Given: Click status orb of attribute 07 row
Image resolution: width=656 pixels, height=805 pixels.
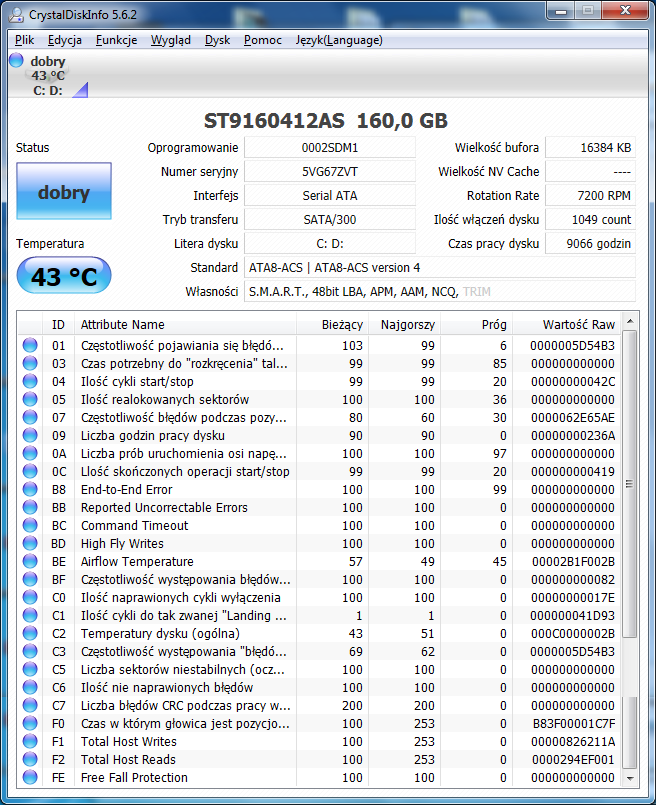Looking at the screenshot, I should click(30, 417).
